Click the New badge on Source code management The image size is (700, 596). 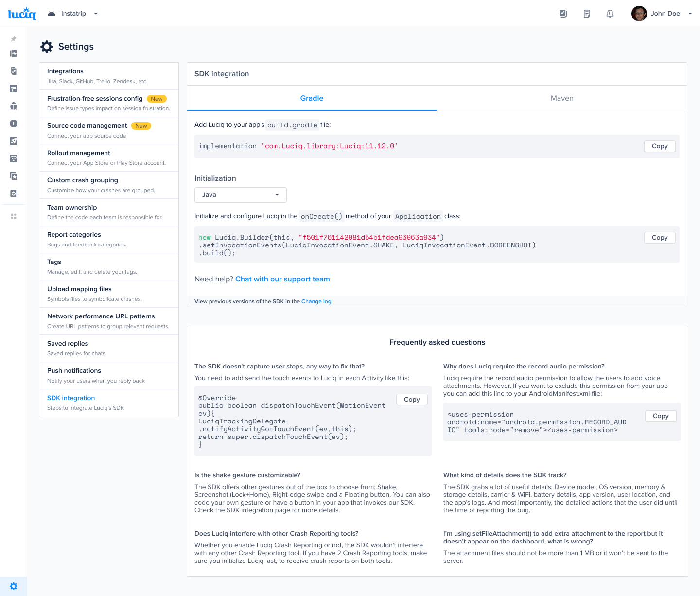(141, 126)
